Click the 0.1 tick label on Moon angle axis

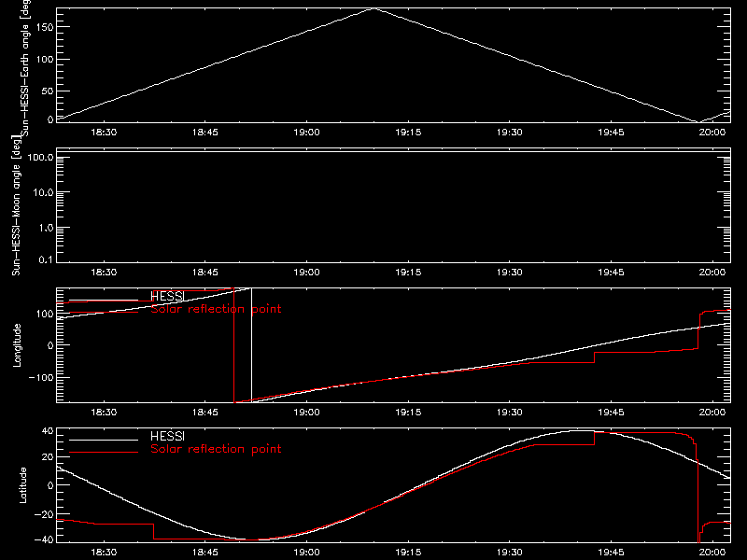(46, 259)
